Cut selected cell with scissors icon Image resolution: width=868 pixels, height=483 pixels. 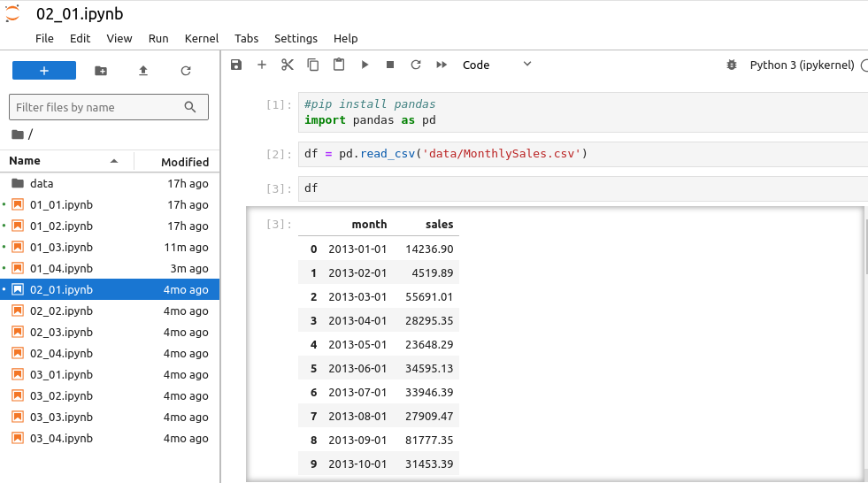[287, 65]
